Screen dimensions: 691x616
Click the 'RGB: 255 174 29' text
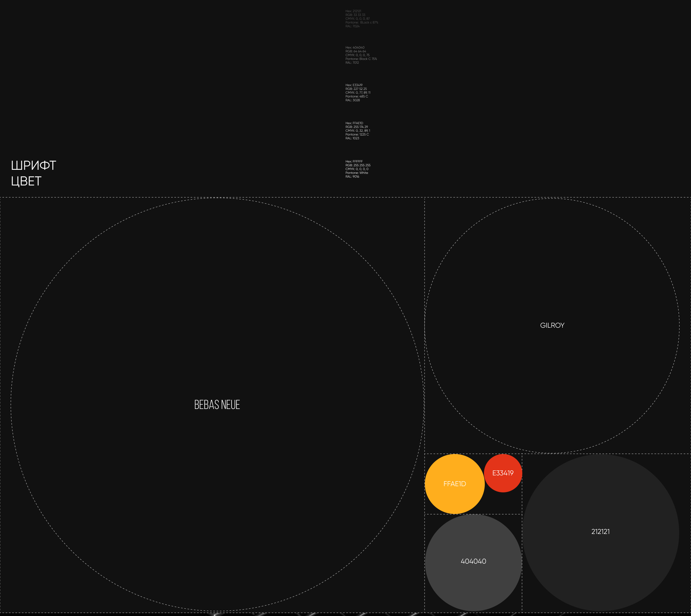coord(356,127)
